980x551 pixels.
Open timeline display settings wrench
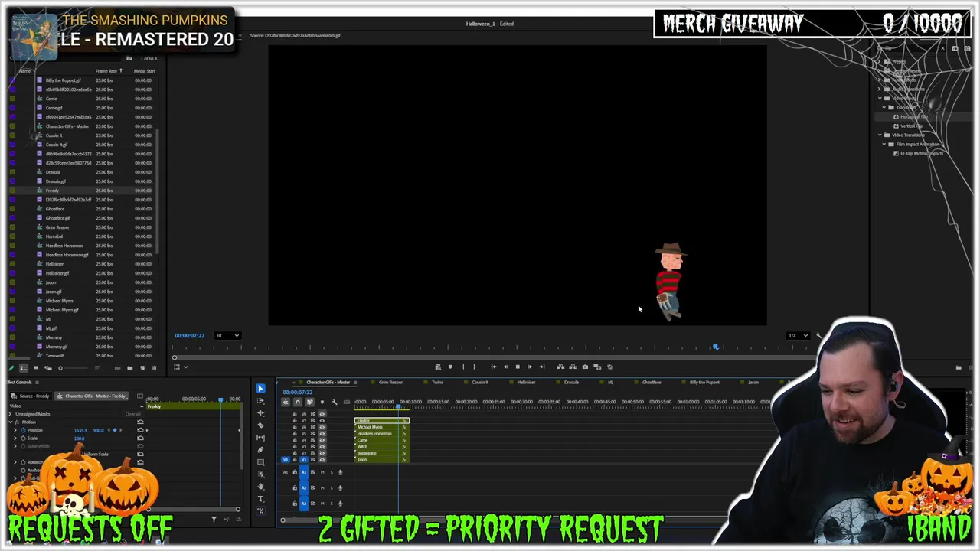335,402
